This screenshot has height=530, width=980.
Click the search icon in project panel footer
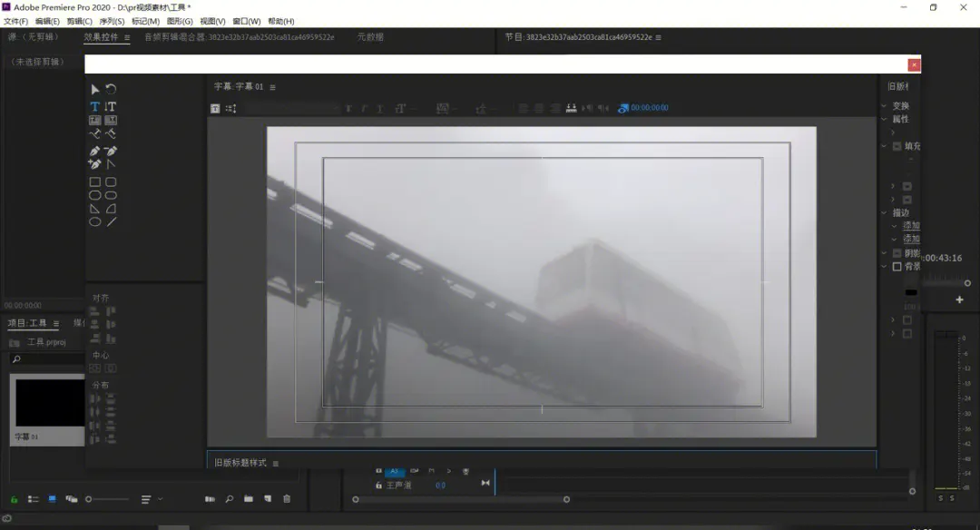229,499
